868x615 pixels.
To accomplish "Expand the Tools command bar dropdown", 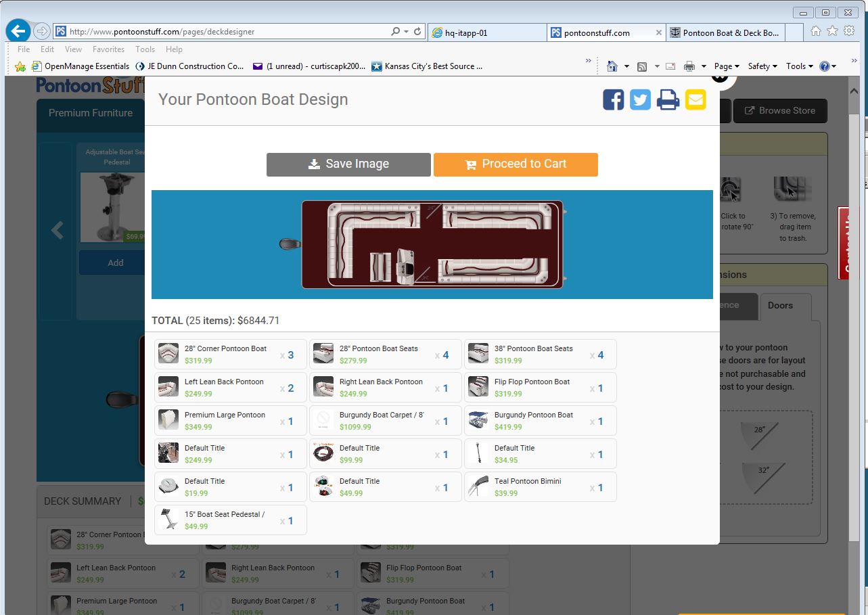I will (799, 66).
